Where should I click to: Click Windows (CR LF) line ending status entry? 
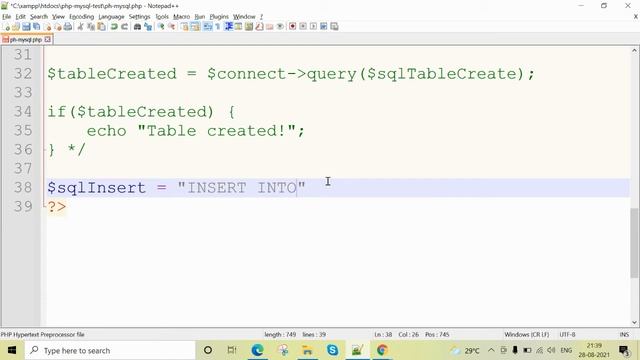click(527, 335)
